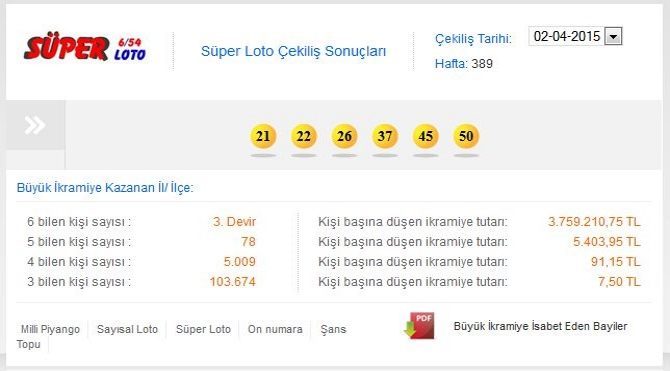Click the yellow ball numbered 22

[303, 136]
